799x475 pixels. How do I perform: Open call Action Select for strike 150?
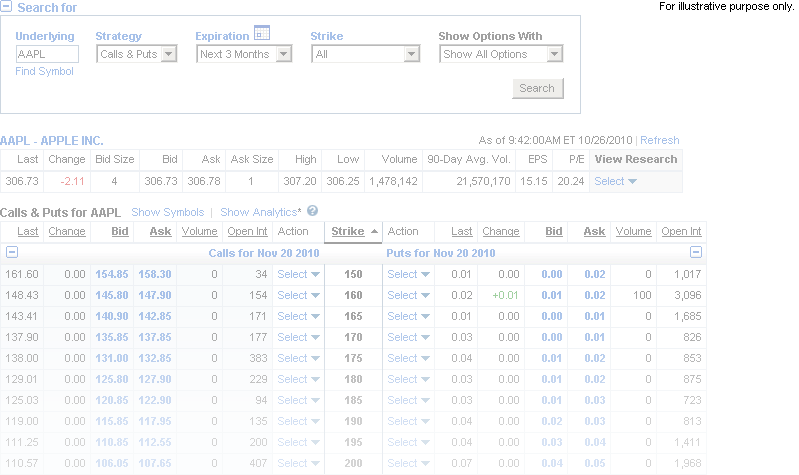(299, 274)
